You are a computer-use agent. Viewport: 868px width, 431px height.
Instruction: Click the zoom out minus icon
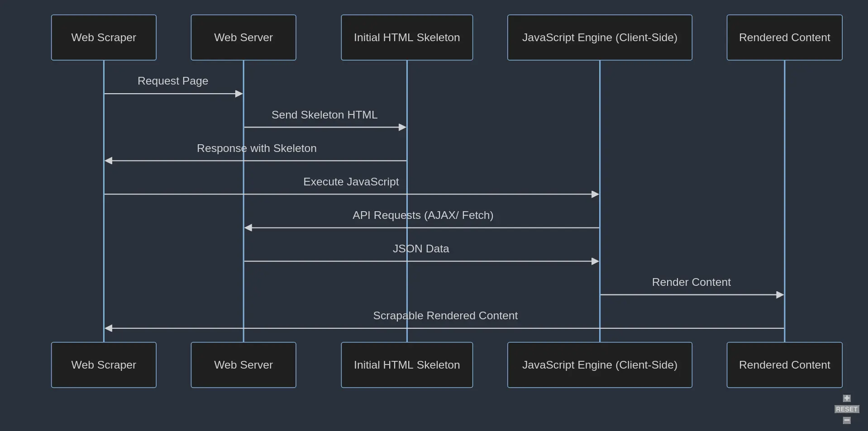click(847, 420)
